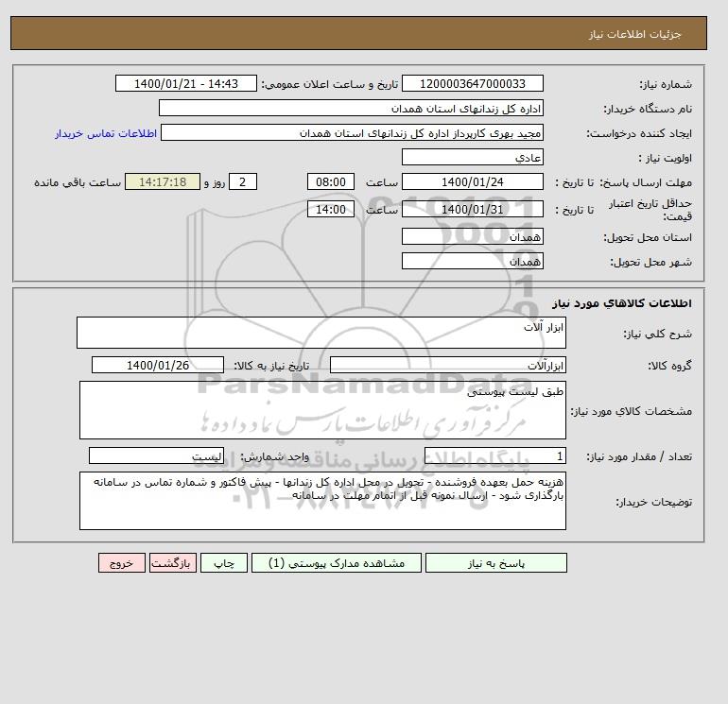Click the delivery province field همدان

point(472,236)
